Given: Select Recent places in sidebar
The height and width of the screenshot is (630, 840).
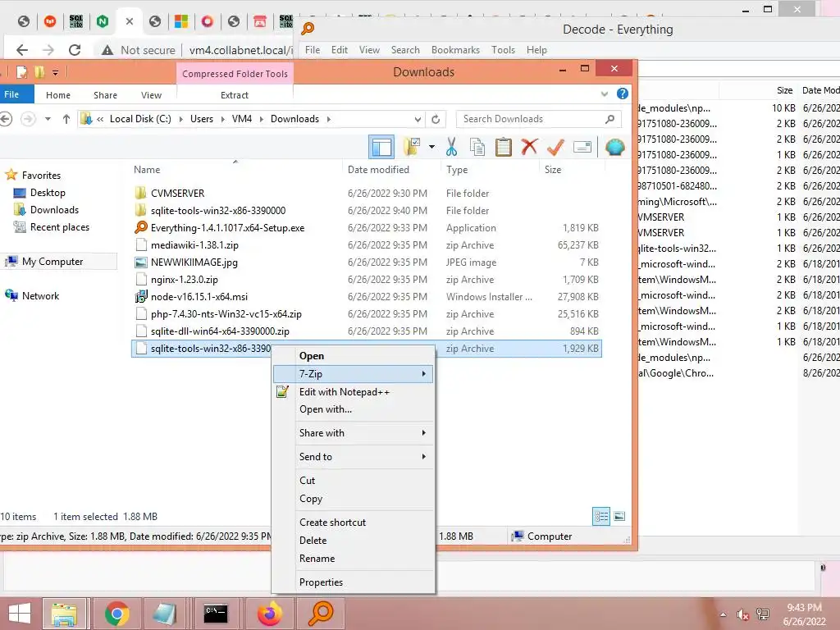Looking at the screenshot, I should pos(59,227).
